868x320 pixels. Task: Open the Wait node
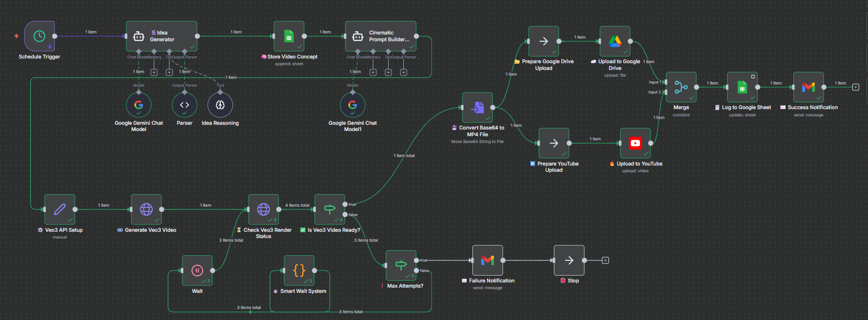coord(197,270)
